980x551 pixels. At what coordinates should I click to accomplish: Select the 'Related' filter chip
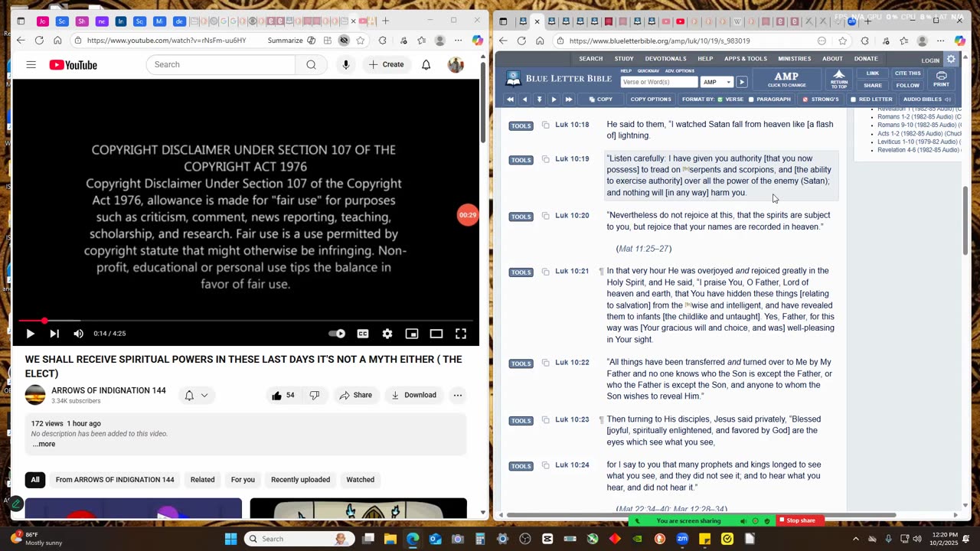point(202,480)
